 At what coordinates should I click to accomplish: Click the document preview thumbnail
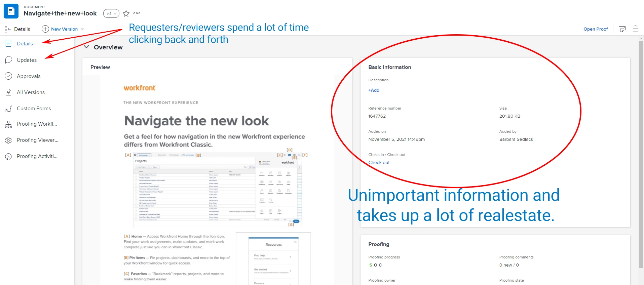click(217, 180)
